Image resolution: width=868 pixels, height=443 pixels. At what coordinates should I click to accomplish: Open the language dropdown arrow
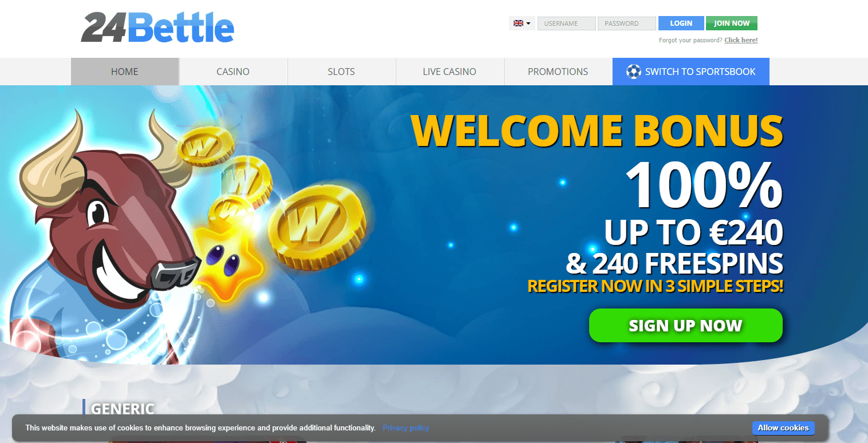pos(528,23)
